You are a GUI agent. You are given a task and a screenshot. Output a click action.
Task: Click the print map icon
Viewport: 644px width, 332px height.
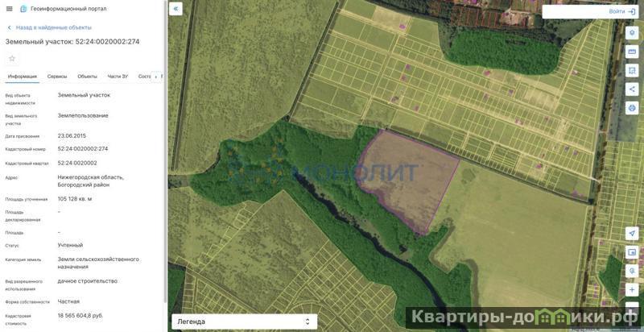coord(632,108)
